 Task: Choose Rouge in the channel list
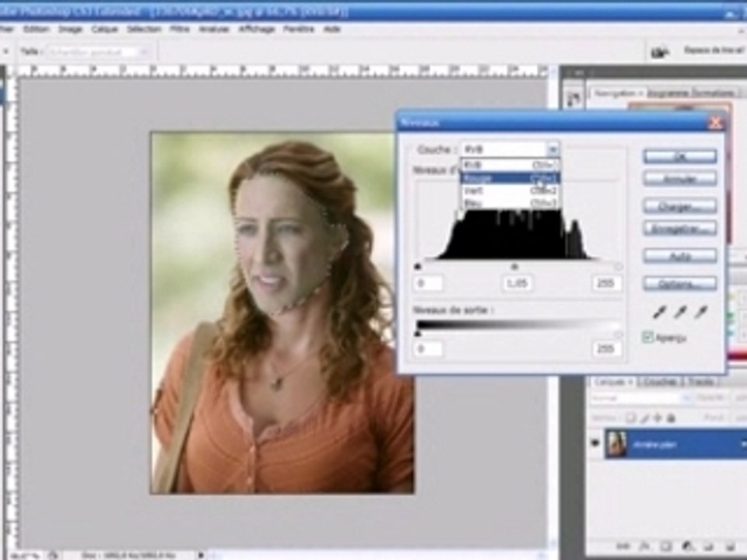(x=510, y=177)
